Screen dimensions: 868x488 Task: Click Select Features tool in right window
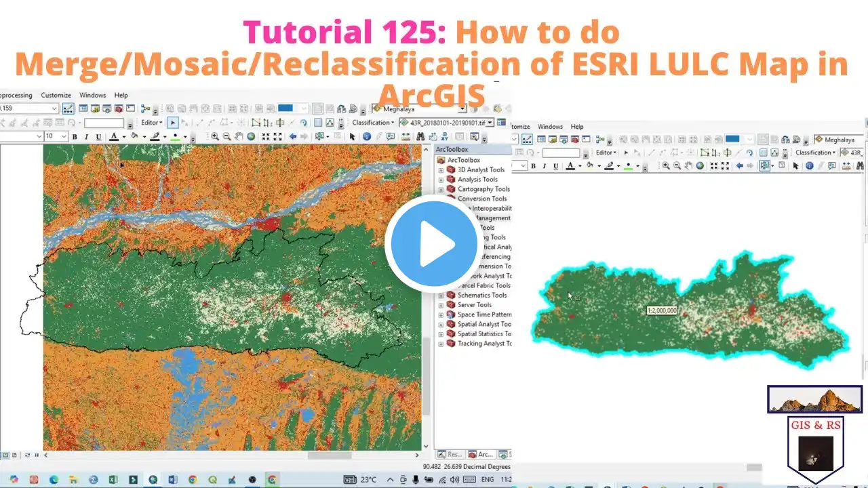point(764,166)
